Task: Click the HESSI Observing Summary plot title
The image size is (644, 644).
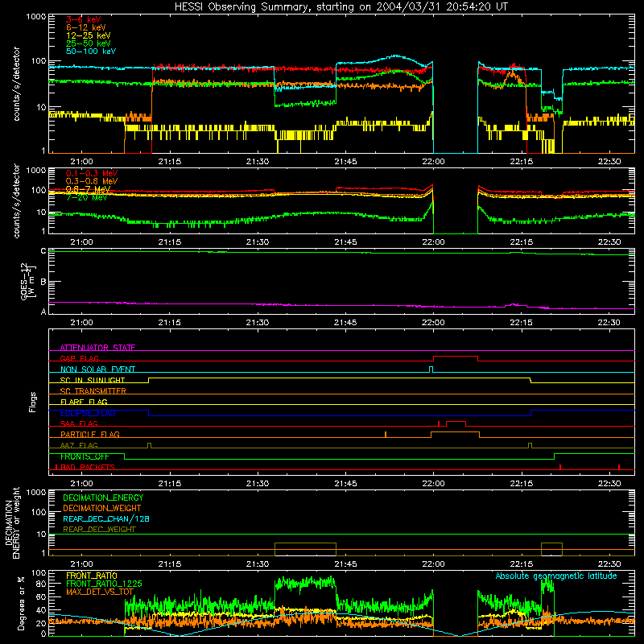Action: pyautogui.click(x=341, y=7)
